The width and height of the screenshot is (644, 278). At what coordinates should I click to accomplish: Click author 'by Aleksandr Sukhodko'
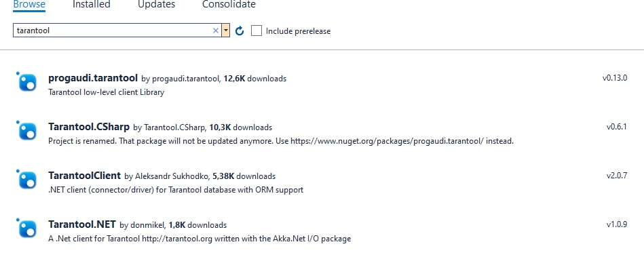(167, 176)
